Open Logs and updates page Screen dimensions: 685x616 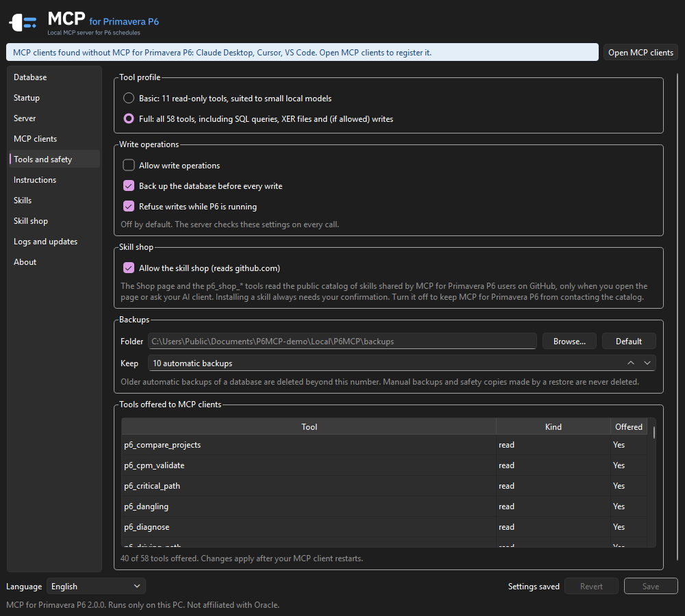(54, 242)
